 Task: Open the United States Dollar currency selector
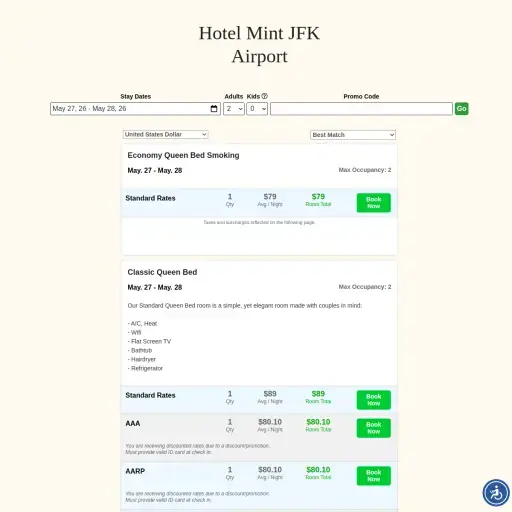(x=165, y=134)
